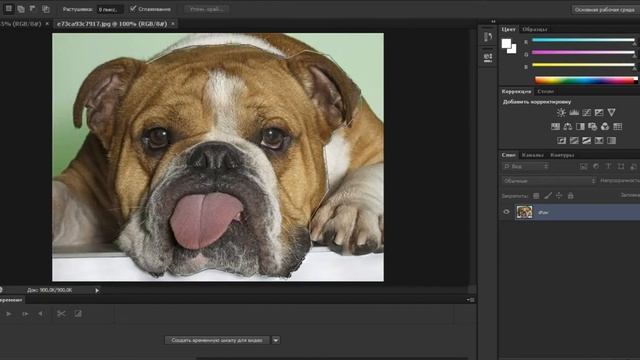Add a Threshold adjustment

[587, 140]
